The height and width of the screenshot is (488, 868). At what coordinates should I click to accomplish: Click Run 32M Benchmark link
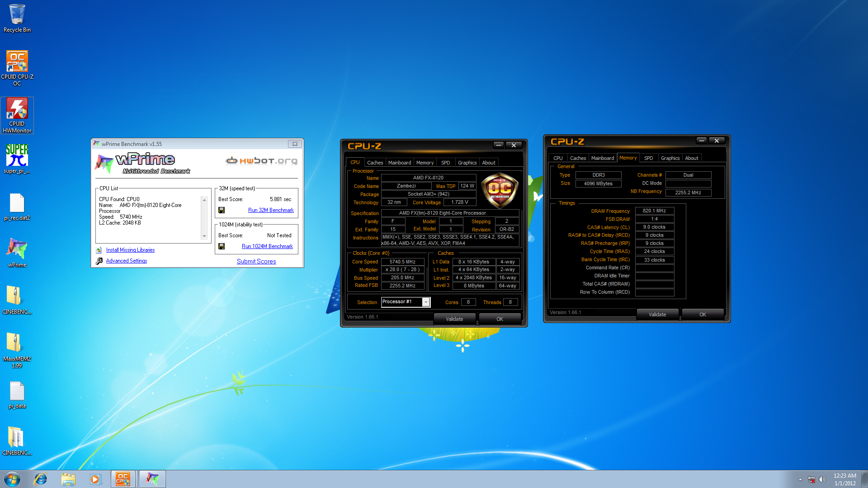(271, 210)
